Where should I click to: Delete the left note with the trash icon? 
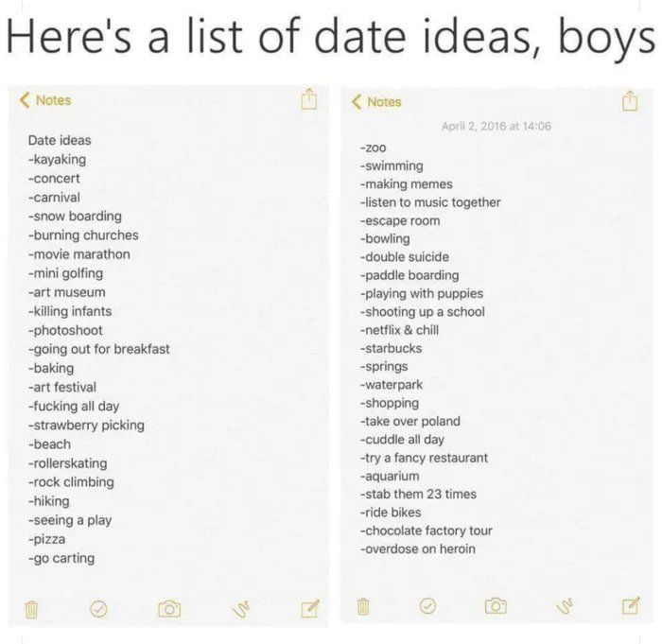pos(29,609)
